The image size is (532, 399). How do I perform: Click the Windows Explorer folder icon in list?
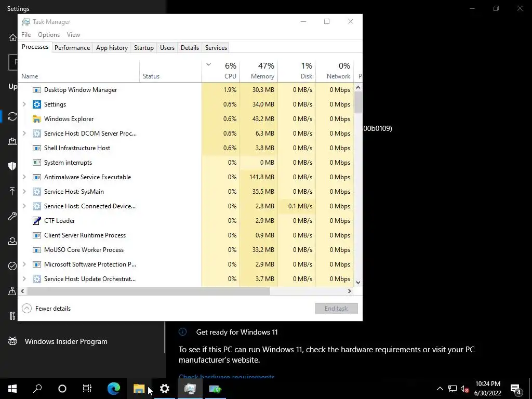[37, 119]
